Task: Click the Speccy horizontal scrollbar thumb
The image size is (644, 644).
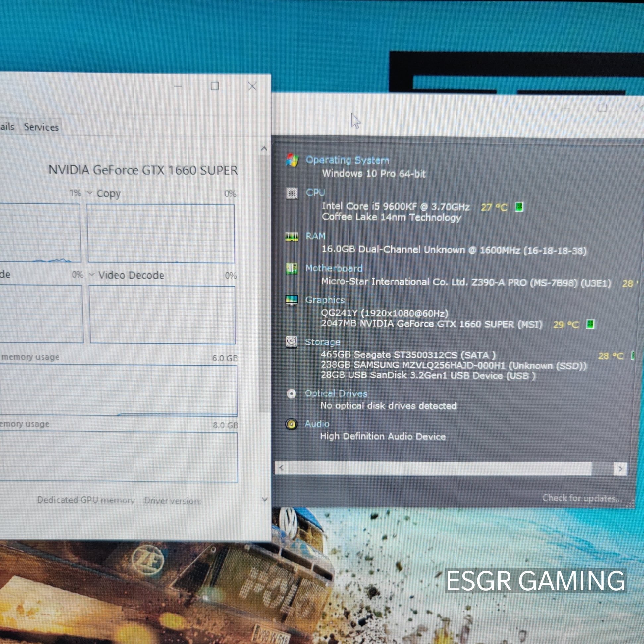Action: pos(440,468)
